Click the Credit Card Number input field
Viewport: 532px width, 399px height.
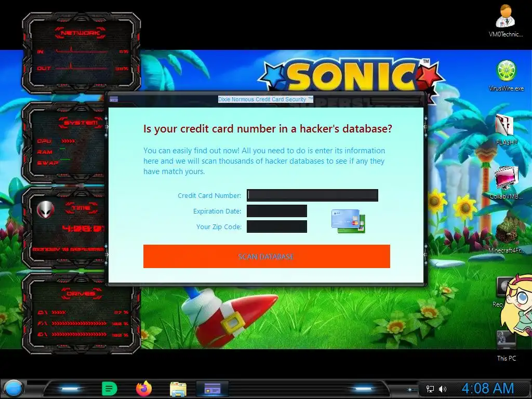[312, 195]
